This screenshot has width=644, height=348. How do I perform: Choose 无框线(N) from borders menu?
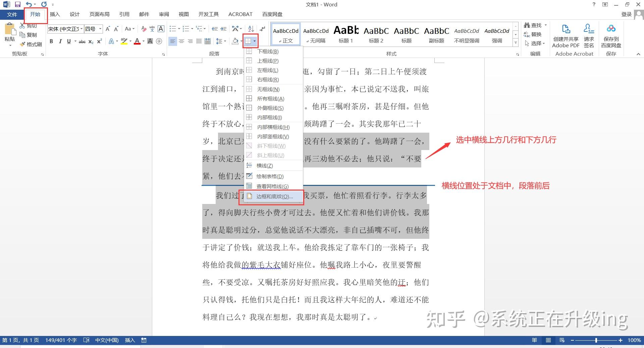coord(273,89)
